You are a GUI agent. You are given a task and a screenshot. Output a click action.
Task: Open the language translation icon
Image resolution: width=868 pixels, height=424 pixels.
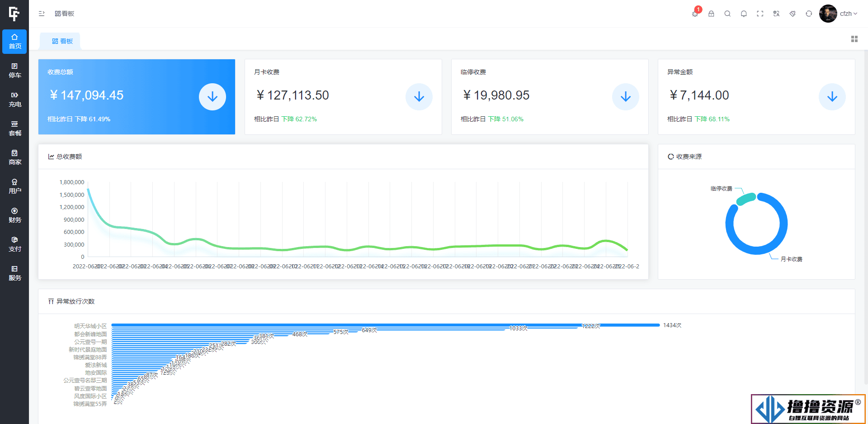point(776,14)
